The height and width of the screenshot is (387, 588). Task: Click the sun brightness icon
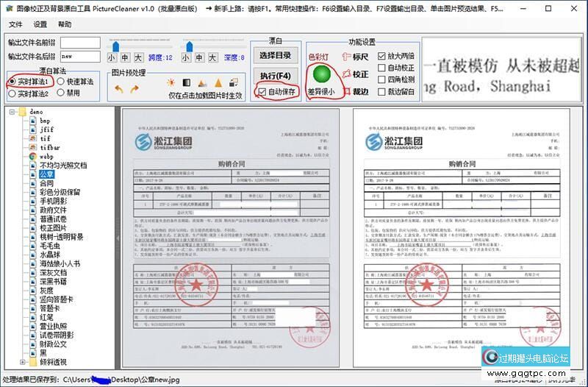(x=171, y=82)
